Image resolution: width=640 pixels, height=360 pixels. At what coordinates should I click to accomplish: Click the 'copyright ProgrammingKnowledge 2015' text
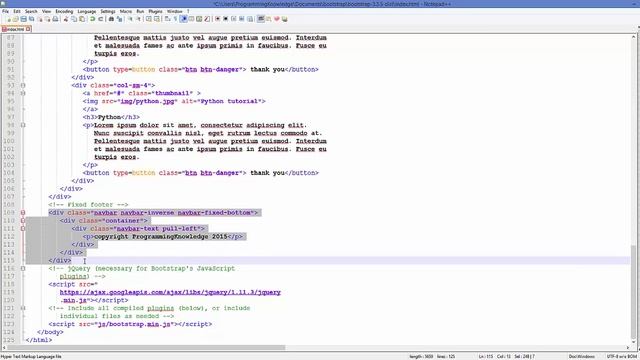click(x=161, y=237)
